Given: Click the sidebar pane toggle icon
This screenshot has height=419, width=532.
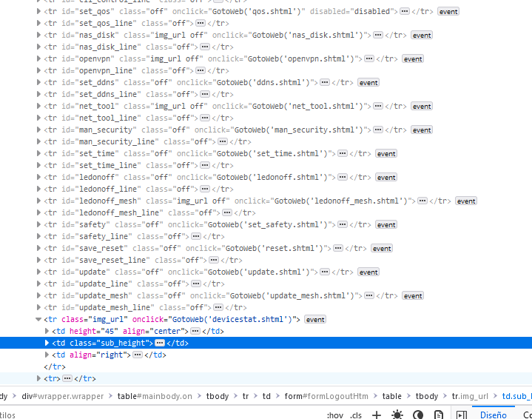Looking at the screenshot, I should pyautogui.click(x=460, y=415).
